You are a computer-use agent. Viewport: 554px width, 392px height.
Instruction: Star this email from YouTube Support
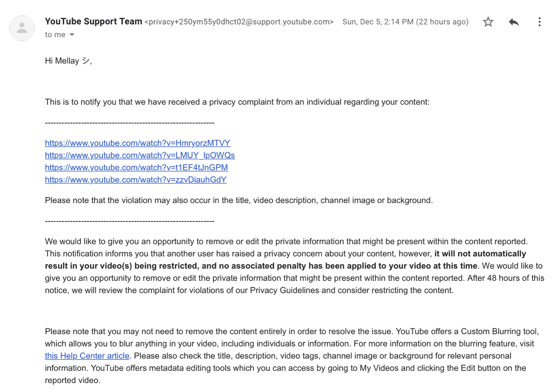pos(488,22)
